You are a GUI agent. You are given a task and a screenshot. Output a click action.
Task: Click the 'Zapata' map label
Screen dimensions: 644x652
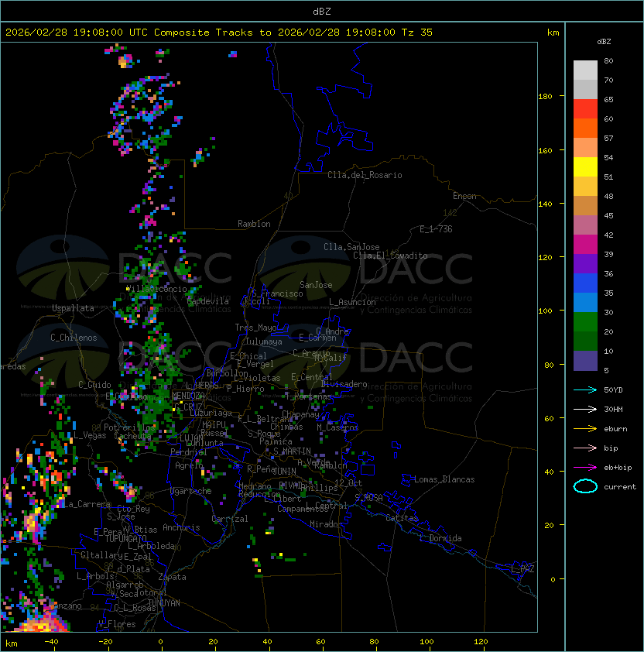tap(172, 577)
